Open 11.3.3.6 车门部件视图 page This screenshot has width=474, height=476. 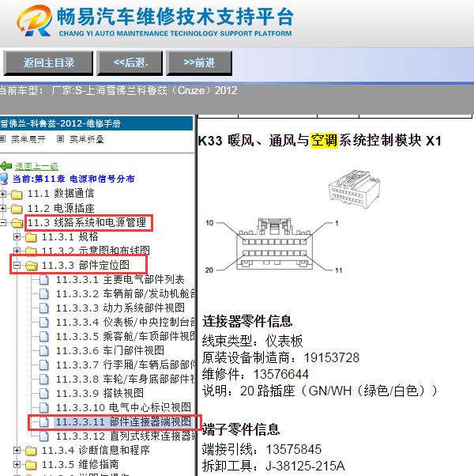pos(110,350)
